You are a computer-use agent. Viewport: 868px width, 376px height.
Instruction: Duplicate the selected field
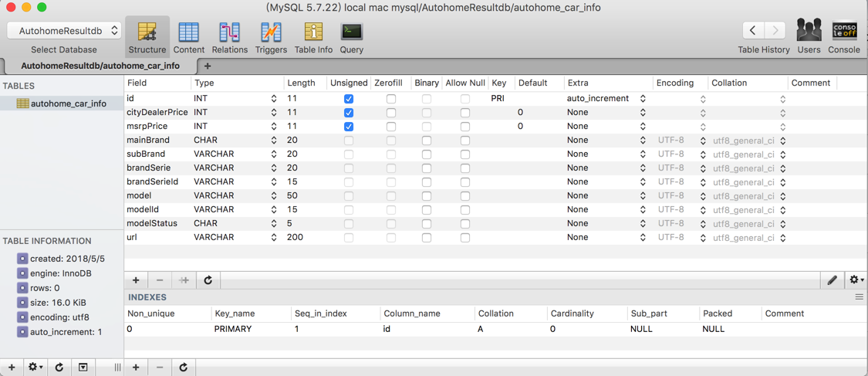184,280
